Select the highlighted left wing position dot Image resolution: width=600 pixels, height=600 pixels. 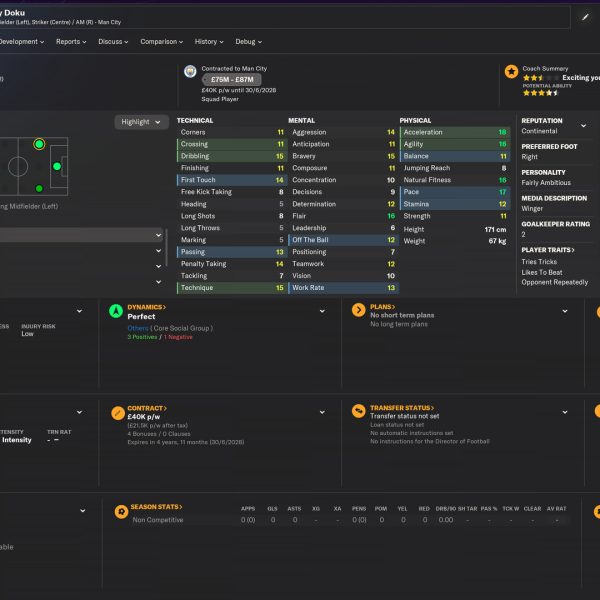39,144
